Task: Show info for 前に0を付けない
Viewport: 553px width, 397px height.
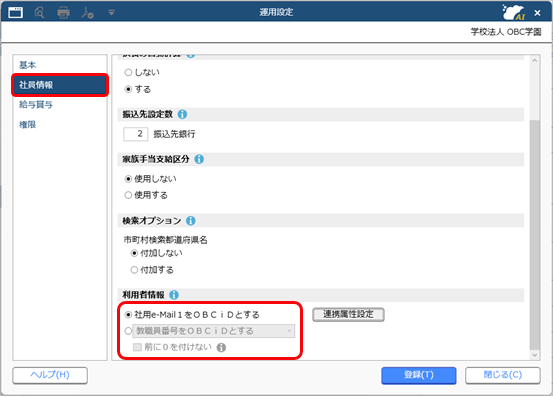Action: coord(221,348)
